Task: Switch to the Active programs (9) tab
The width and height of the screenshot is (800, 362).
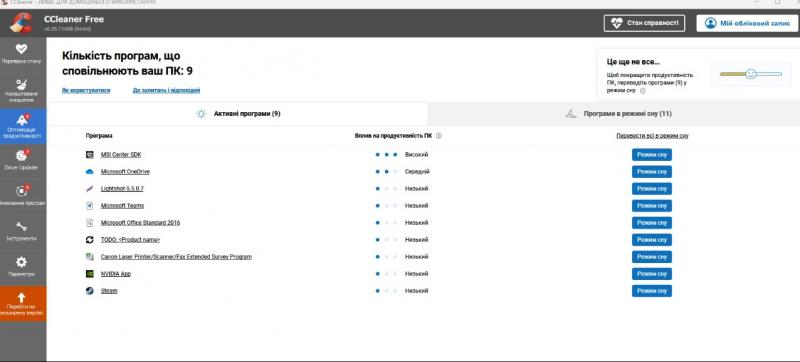Action: 237,114
